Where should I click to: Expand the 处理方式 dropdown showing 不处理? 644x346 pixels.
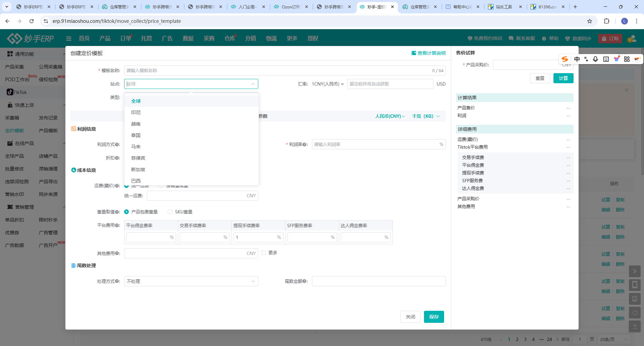click(x=191, y=281)
